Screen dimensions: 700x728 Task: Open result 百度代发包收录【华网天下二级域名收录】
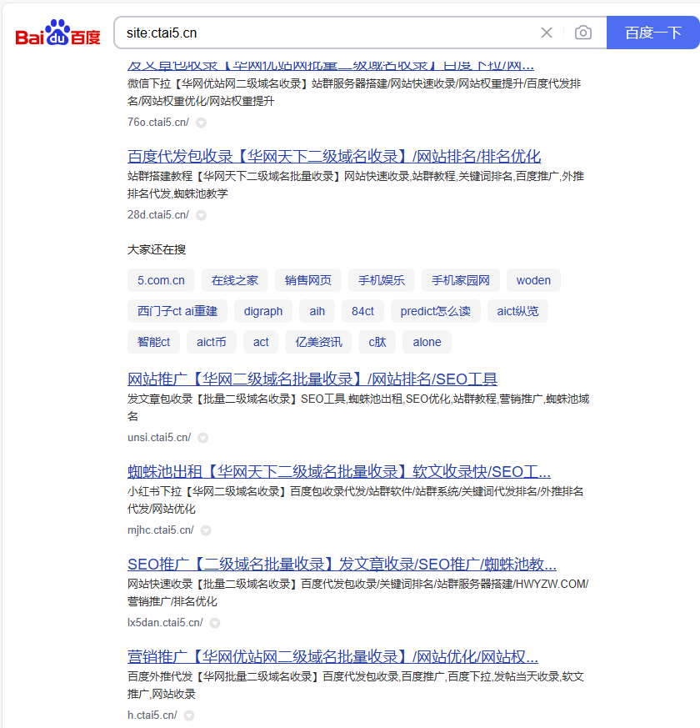click(x=334, y=157)
